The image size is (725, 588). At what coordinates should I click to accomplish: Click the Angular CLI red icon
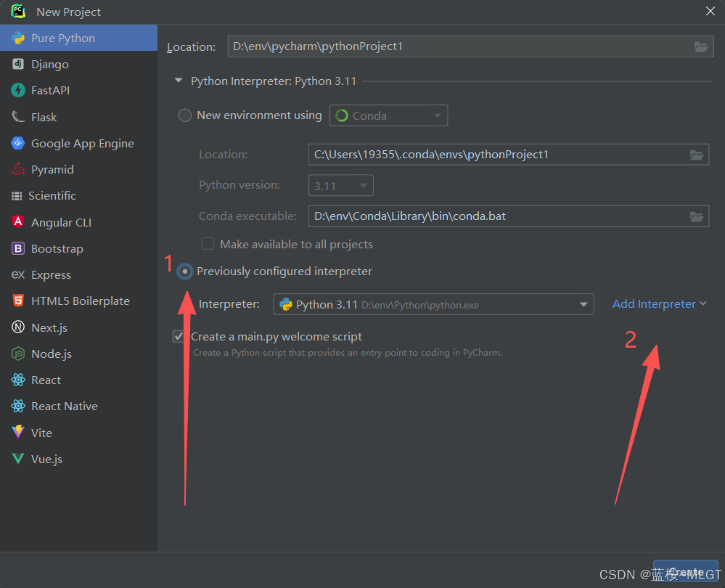[x=18, y=222]
